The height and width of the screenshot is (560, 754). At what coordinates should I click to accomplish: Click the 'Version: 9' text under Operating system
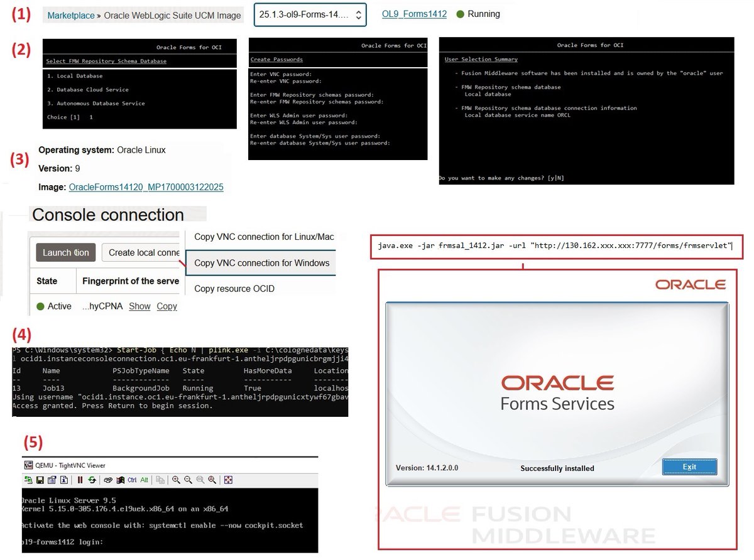pos(59,169)
